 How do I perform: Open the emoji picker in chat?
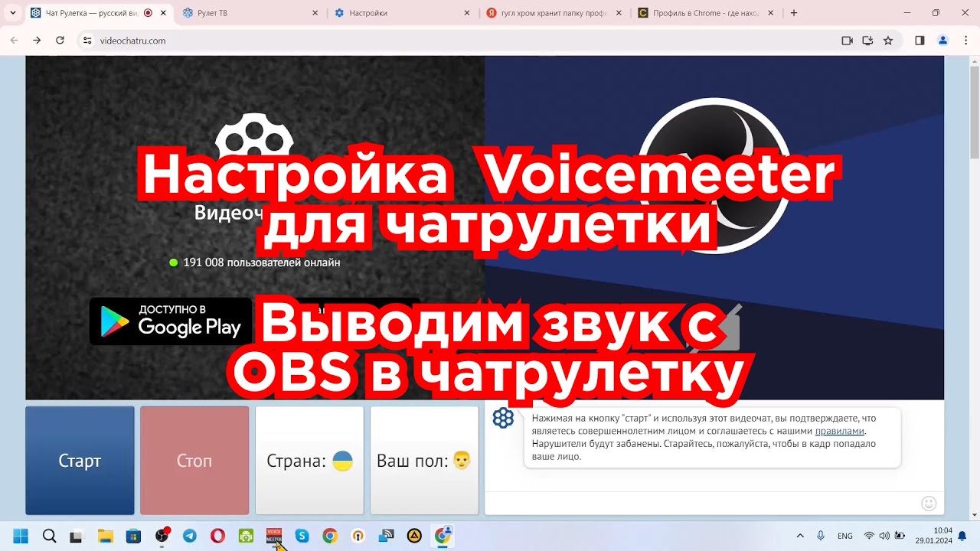point(929,504)
